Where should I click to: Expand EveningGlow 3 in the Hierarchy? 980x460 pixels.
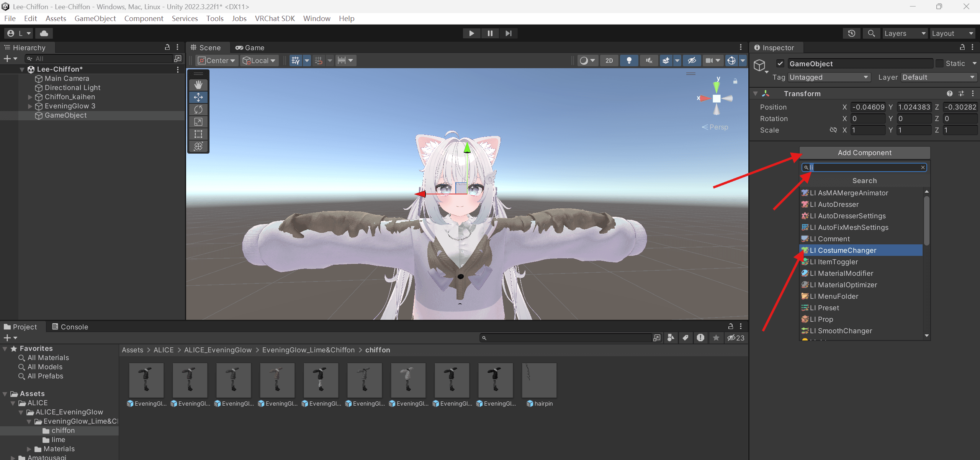click(x=30, y=106)
